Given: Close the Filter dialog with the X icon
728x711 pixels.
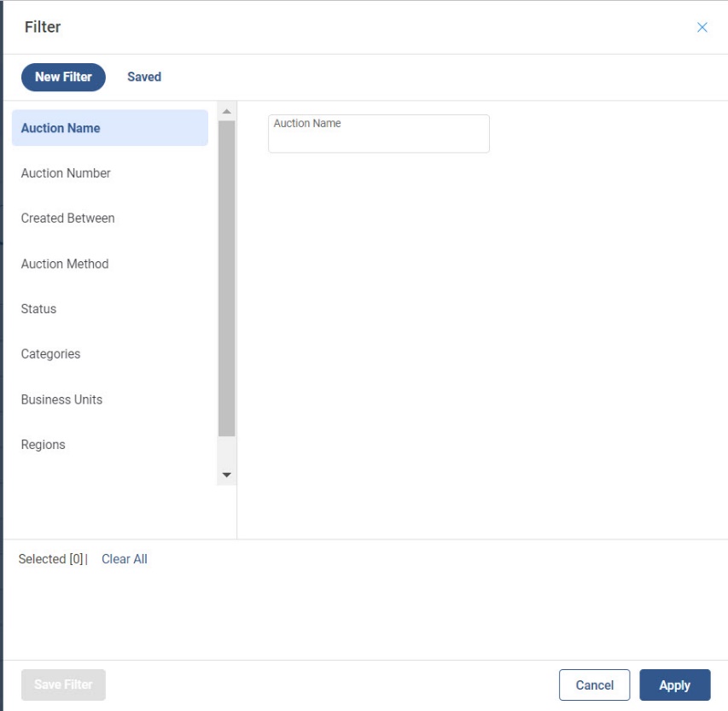Looking at the screenshot, I should click(702, 27).
